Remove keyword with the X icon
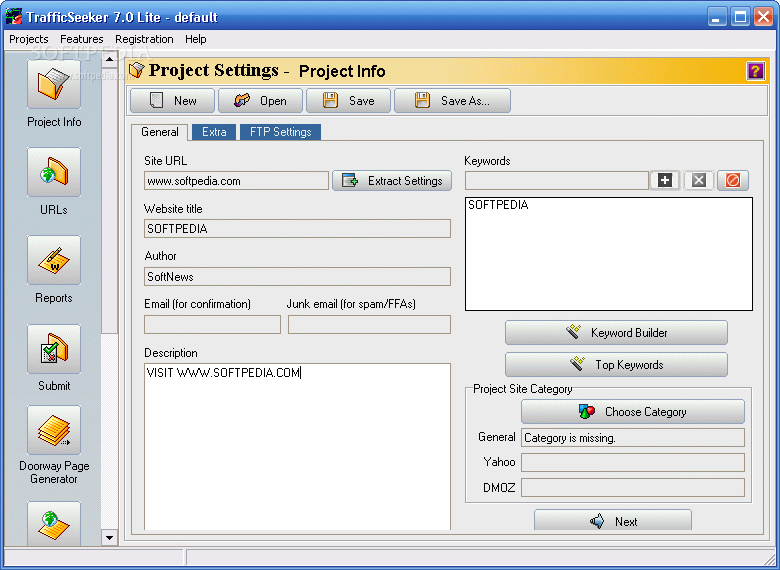This screenshot has width=780, height=570. pyautogui.click(x=699, y=180)
